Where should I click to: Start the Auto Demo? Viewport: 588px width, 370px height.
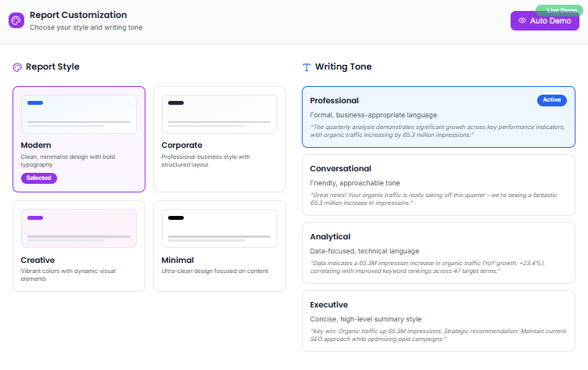click(545, 21)
